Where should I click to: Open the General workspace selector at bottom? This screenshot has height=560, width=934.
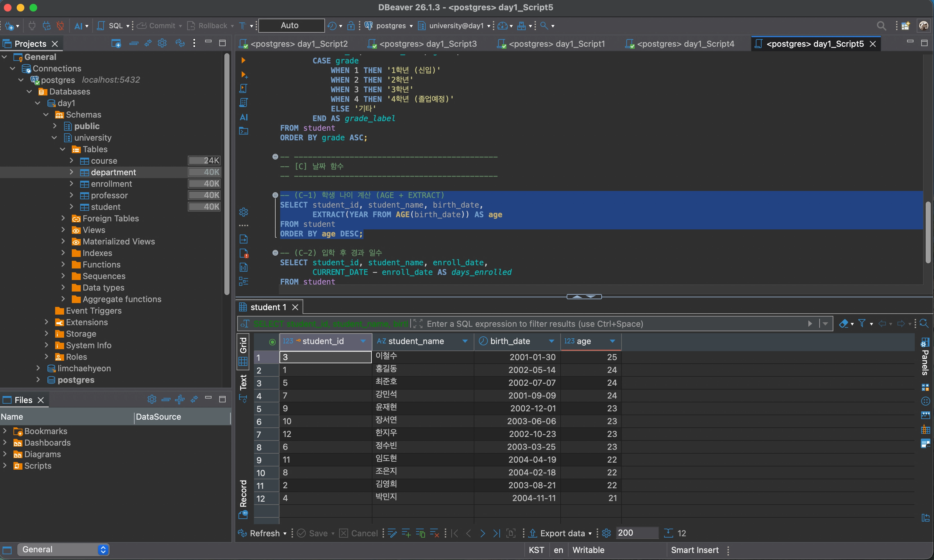tap(63, 550)
